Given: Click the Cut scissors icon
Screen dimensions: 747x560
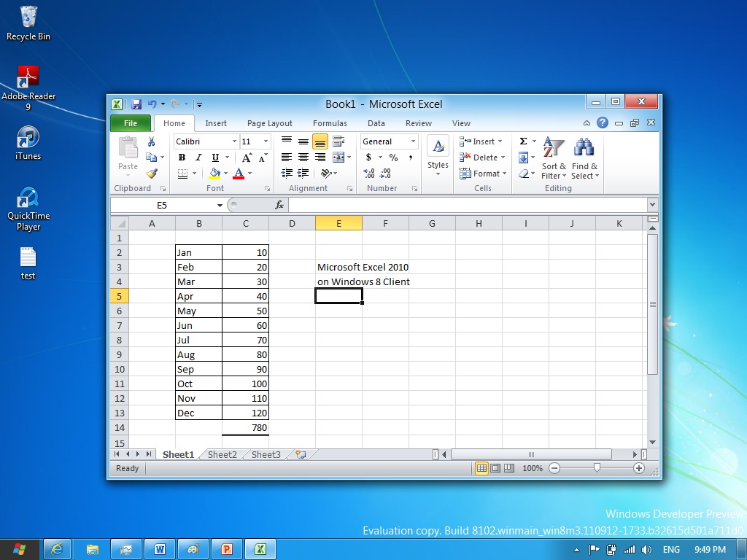Looking at the screenshot, I should coord(152,141).
